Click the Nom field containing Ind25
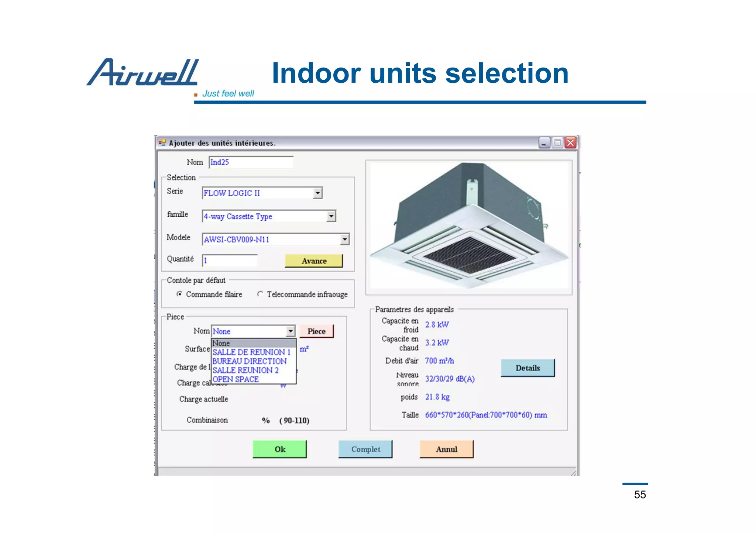The image size is (756, 534). tap(251, 162)
